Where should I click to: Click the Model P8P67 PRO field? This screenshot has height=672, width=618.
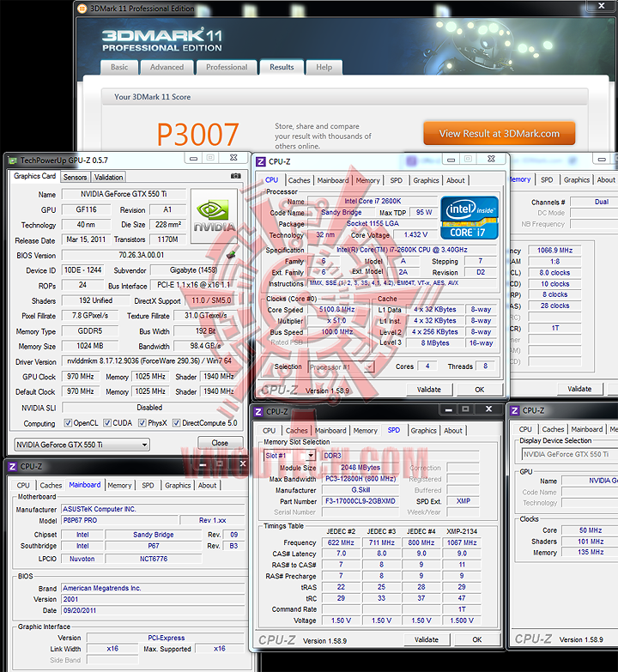click(119, 520)
